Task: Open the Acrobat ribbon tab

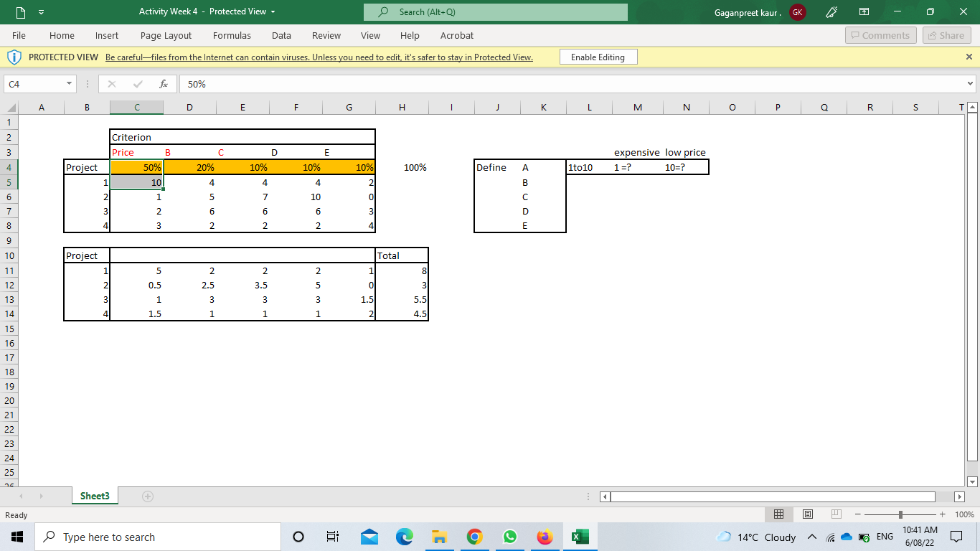Action: pos(457,35)
